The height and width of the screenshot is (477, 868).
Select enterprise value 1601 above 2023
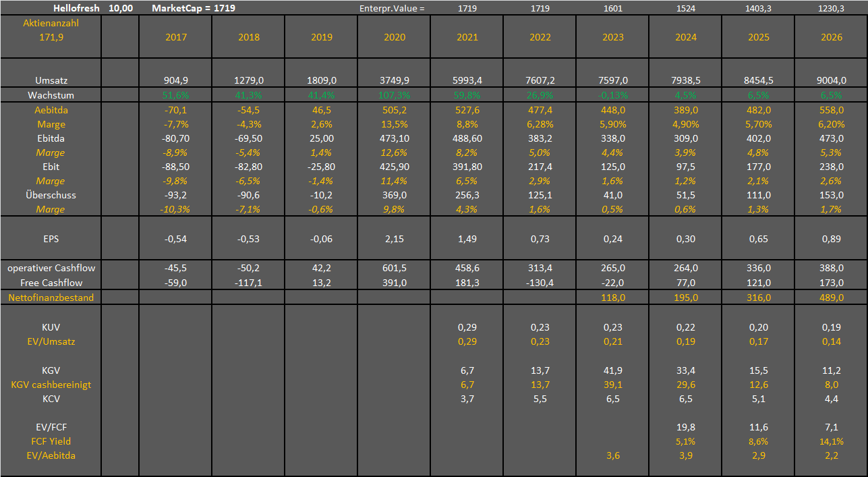[613, 9]
